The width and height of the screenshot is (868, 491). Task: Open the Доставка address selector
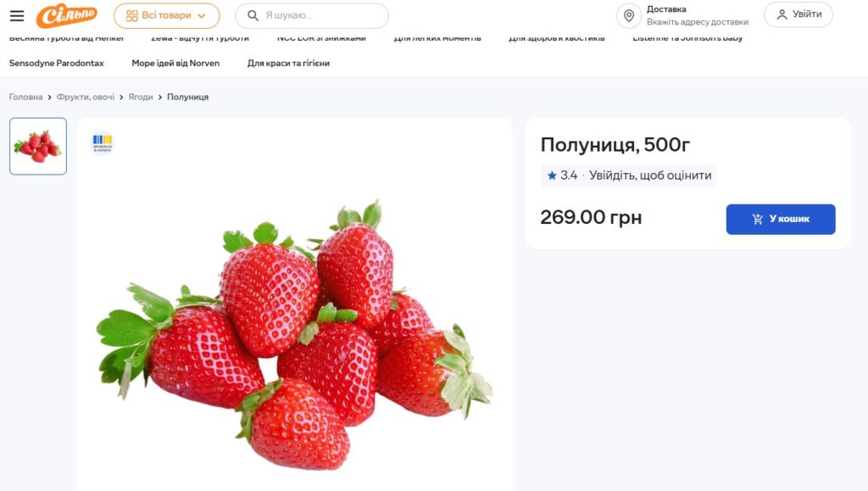point(697,15)
